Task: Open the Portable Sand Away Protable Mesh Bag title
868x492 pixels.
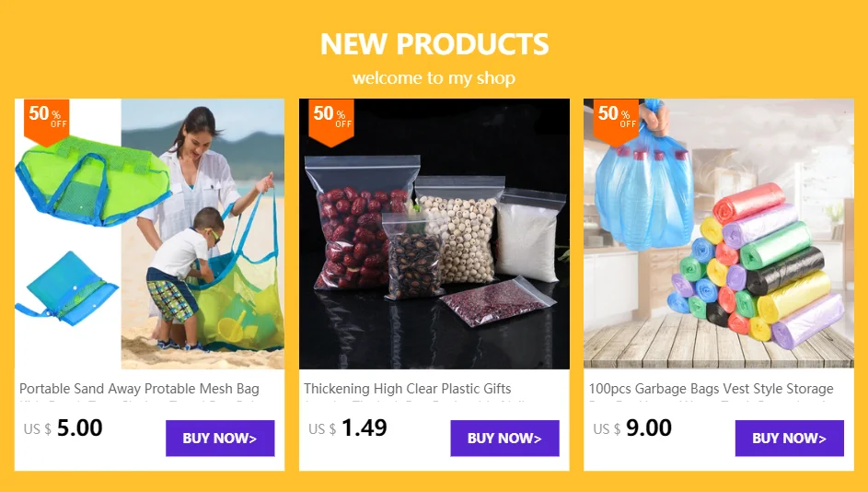Action: 140,389
